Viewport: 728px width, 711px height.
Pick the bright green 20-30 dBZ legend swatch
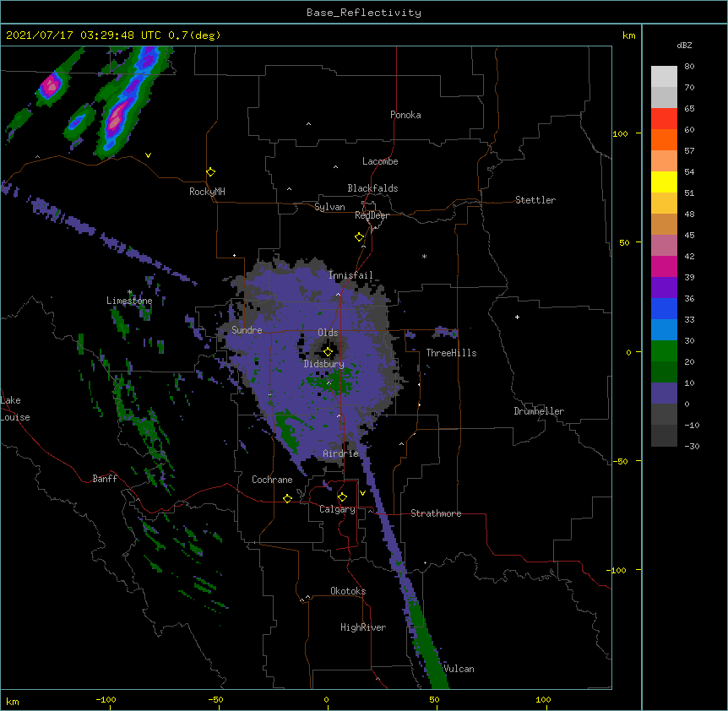pyautogui.click(x=664, y=351)
